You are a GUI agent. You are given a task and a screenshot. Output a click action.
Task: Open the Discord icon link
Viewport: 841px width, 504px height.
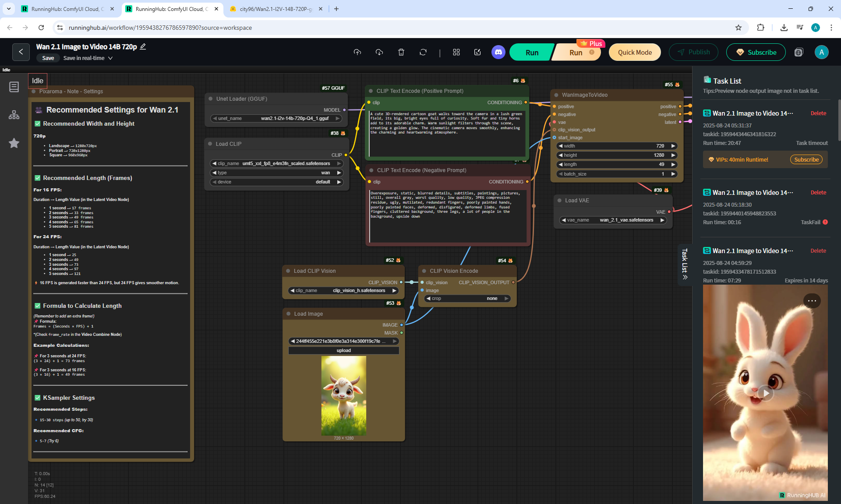coord(498,52)
